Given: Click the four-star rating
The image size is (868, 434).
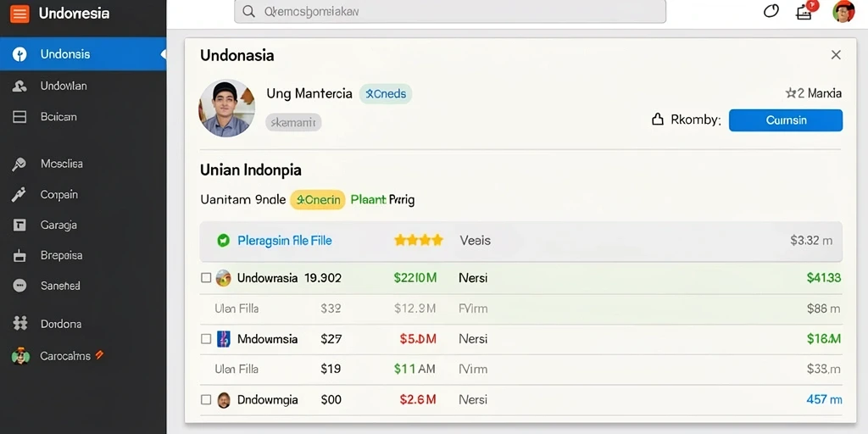Looking at the screenshot, I should pyautogui.click(x=419, y=240).
